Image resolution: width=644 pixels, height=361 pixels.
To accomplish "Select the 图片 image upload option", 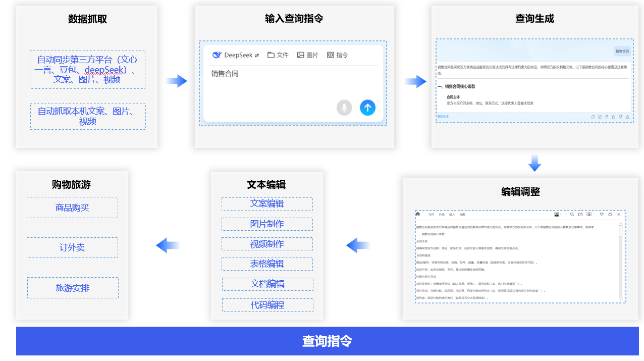I will coord(307,55).
